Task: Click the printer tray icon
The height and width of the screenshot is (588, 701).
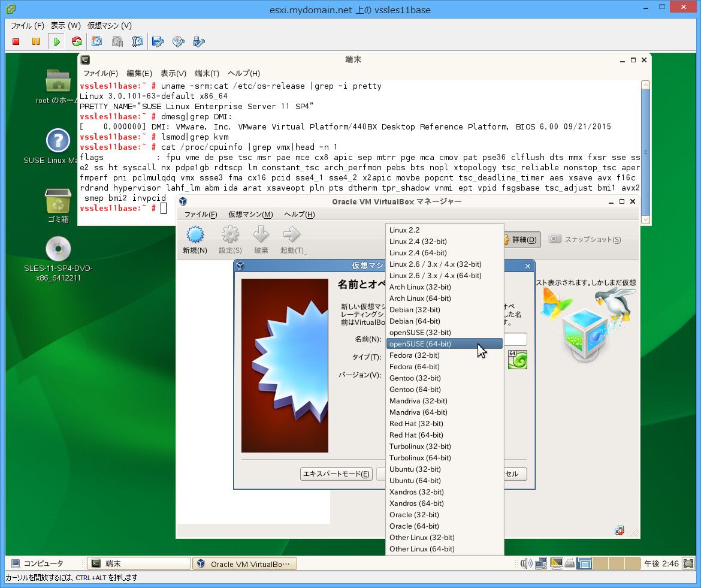Action: tap(570, 563)
